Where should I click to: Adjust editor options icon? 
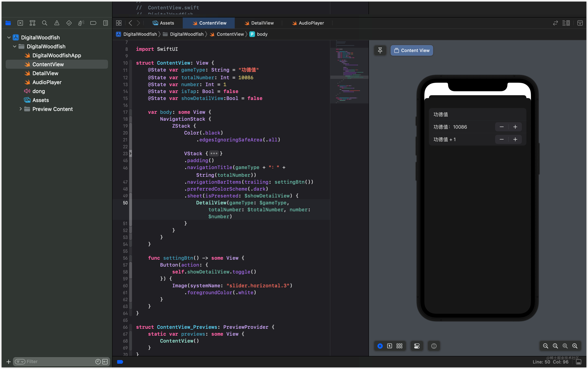[x=566, y=23]
